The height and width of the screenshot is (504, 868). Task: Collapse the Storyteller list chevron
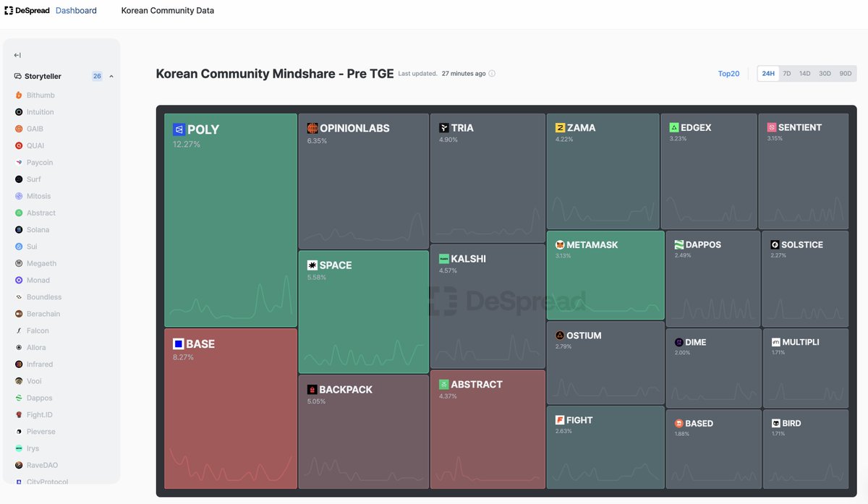pos(111,76)
